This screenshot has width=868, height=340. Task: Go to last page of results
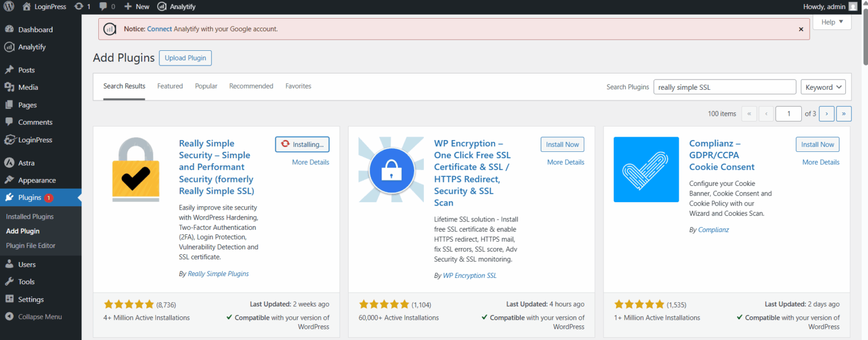coord(844,114)
